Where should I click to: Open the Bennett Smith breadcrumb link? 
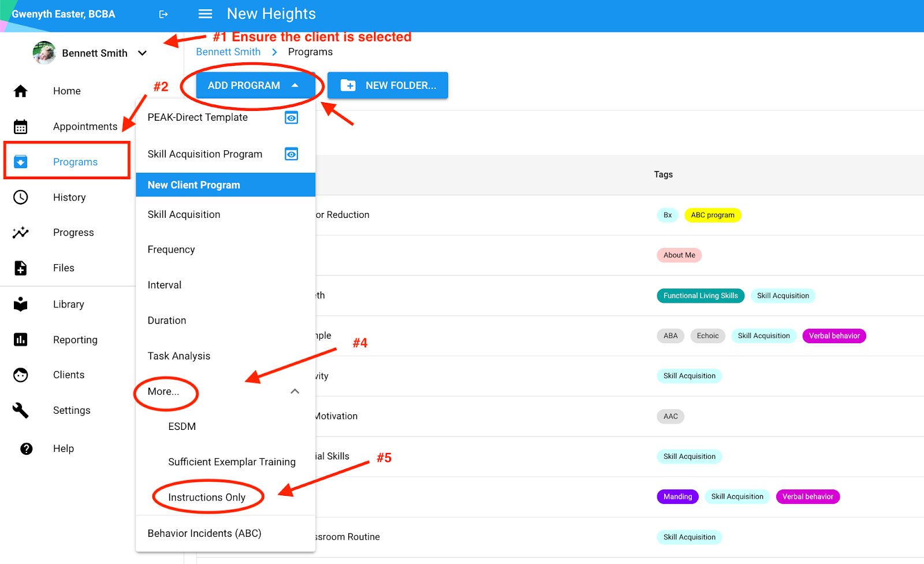(228, 52)
